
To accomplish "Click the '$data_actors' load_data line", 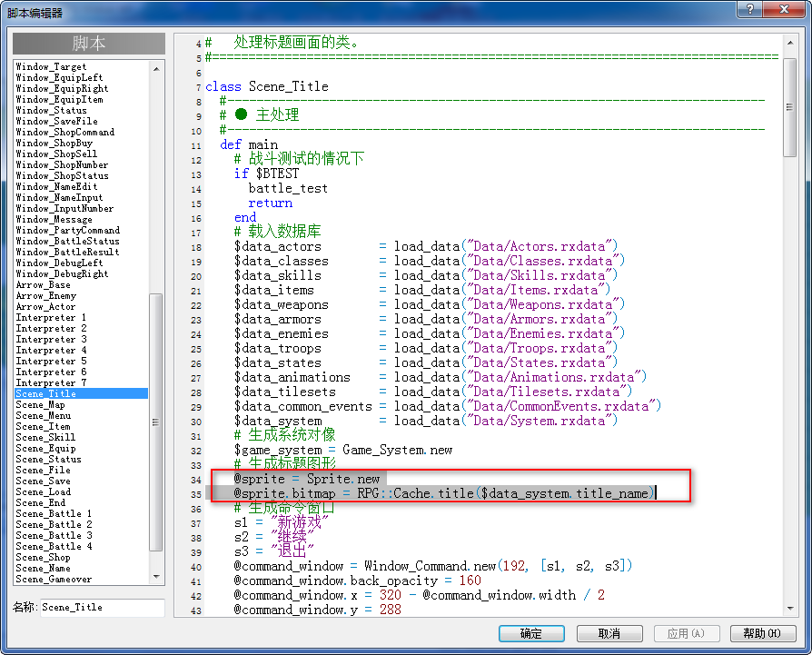I will point(426,246).
